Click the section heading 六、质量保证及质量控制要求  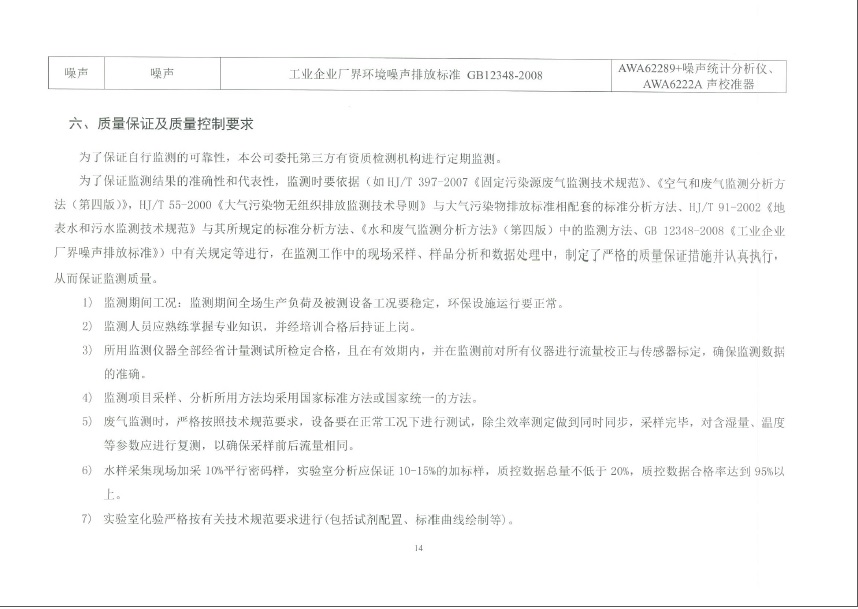[x=161, y=125]
